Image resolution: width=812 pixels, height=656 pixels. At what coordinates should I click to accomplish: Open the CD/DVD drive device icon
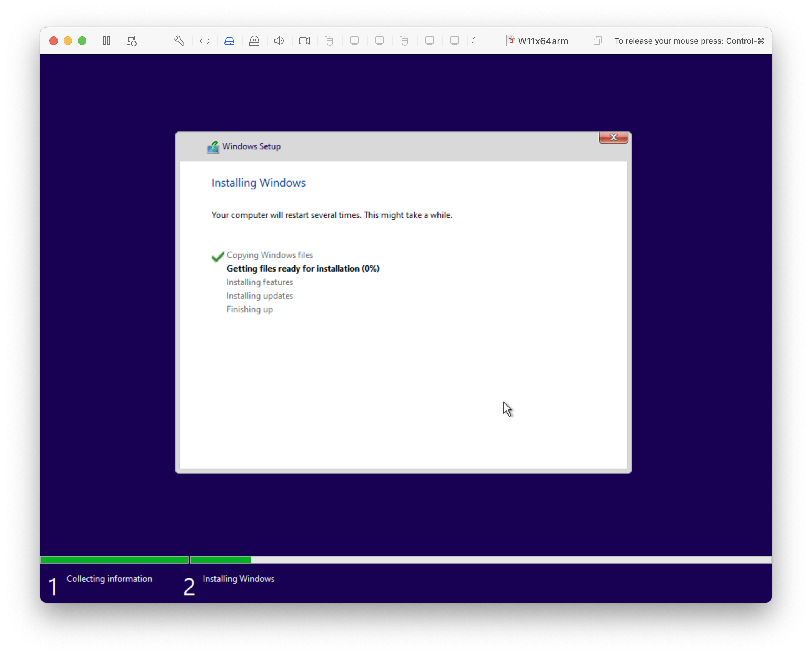click(x=254, y=40)
